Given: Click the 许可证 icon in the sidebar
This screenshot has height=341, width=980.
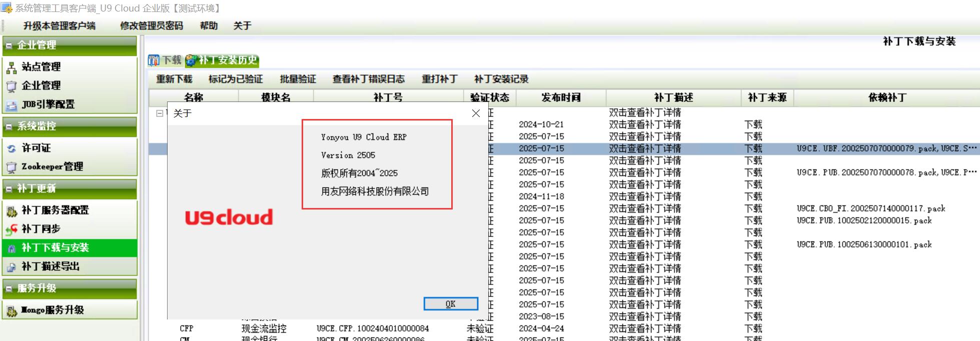Looking at the screenshot, I should click(x=12, y=148).
